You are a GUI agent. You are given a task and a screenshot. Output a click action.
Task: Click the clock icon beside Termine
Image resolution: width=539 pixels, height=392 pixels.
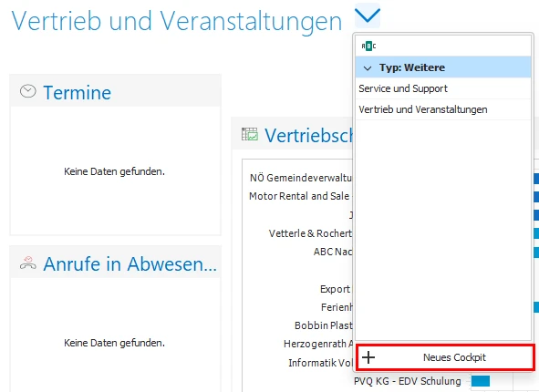[28, 91]
